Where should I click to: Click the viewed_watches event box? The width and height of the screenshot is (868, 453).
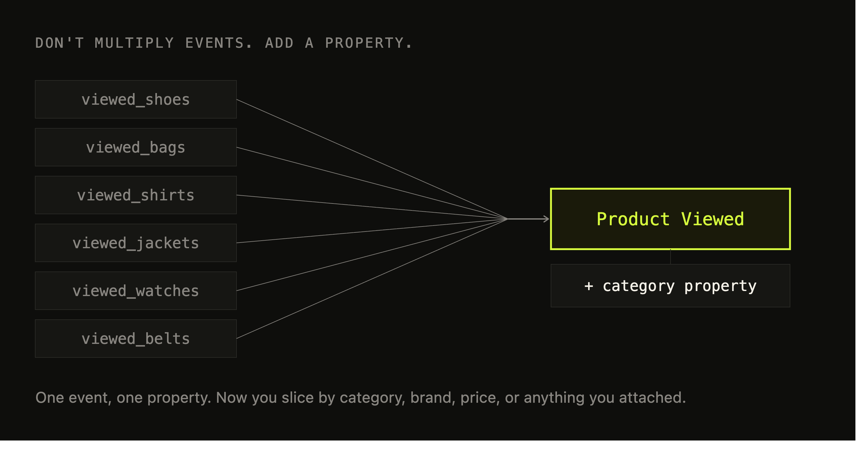pyautogui.click(x=136, y=291)
